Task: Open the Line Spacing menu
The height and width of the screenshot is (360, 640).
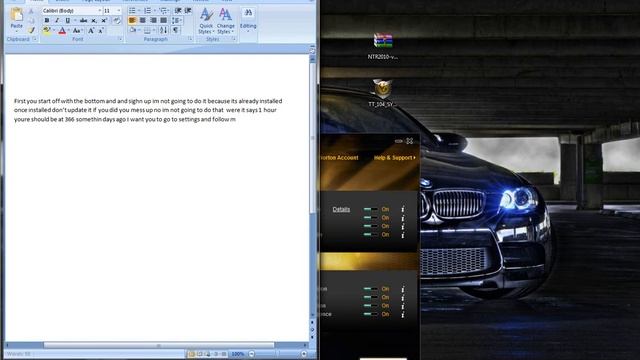Action: [x=177, y=20]
